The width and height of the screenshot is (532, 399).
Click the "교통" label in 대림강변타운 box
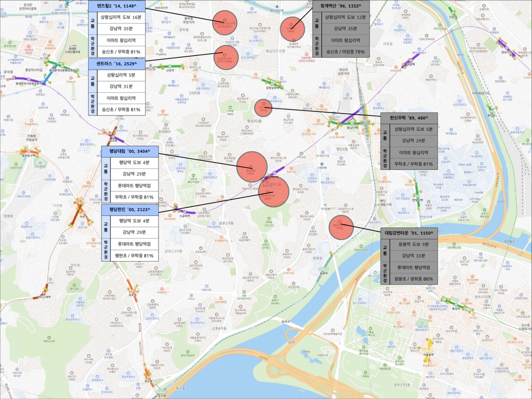(385, 250)
